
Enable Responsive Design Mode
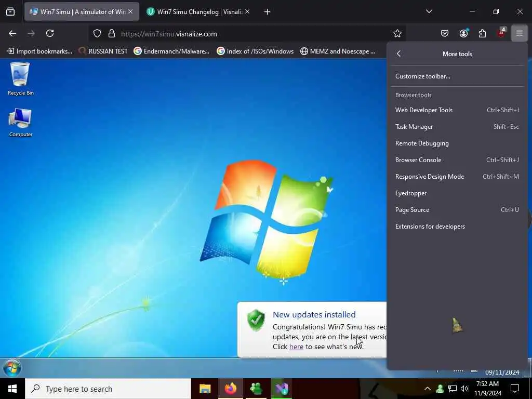457,177
